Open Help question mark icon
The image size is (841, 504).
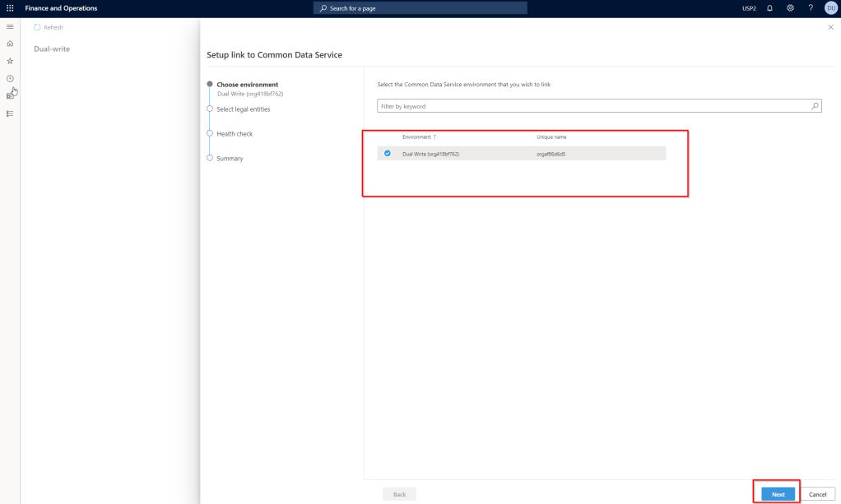pos(811,8)
